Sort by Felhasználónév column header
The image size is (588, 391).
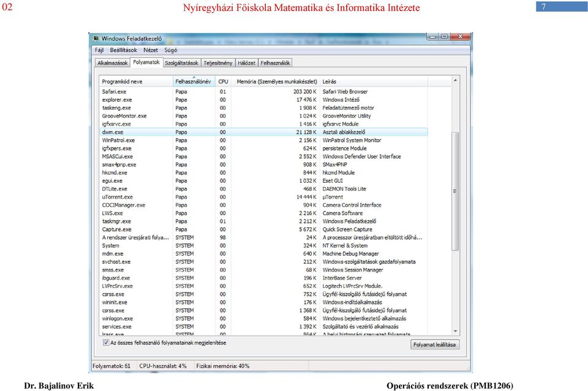tap(194, 82)
